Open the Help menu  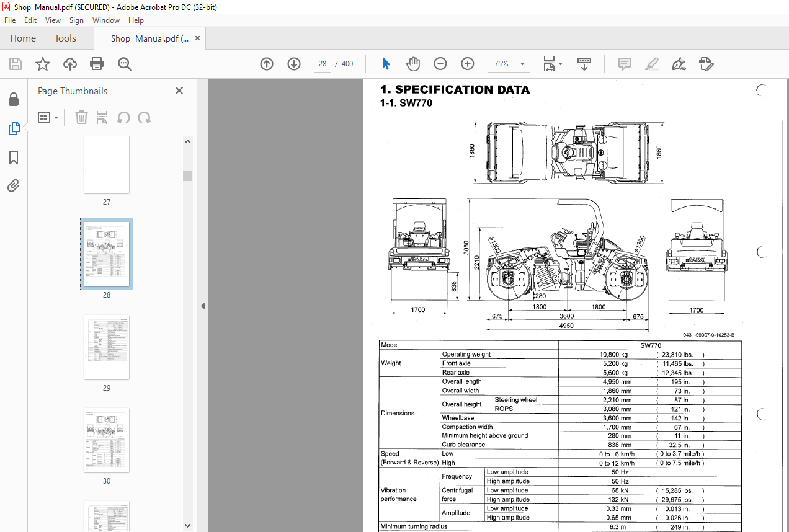click(x=136, y=20)
